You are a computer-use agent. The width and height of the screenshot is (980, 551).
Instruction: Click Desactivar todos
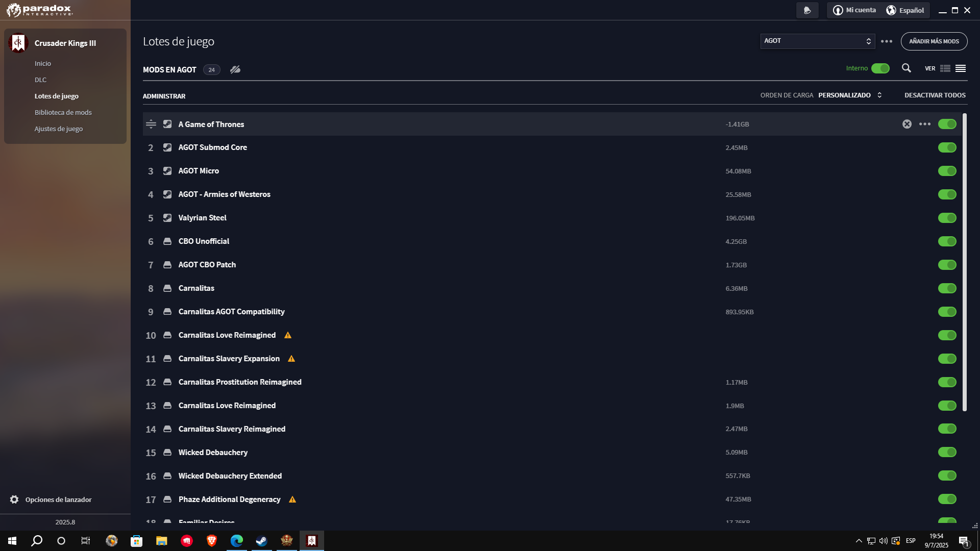(935, 95)
